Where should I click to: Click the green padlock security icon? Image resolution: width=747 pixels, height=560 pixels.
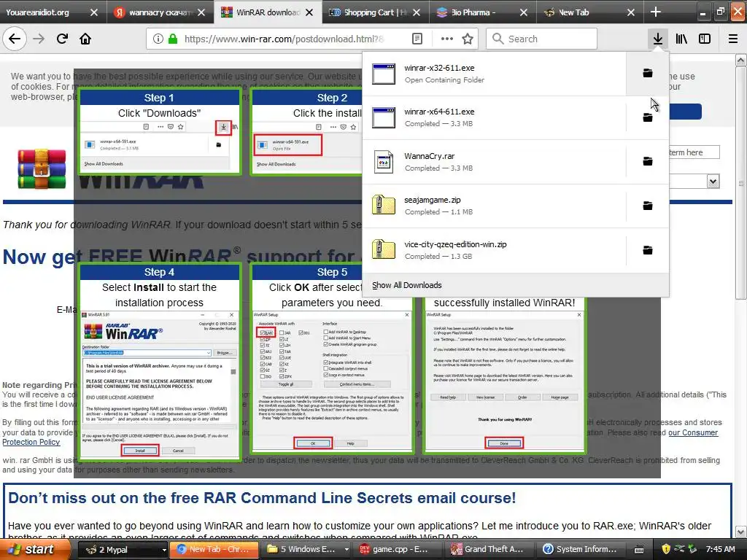172,39
